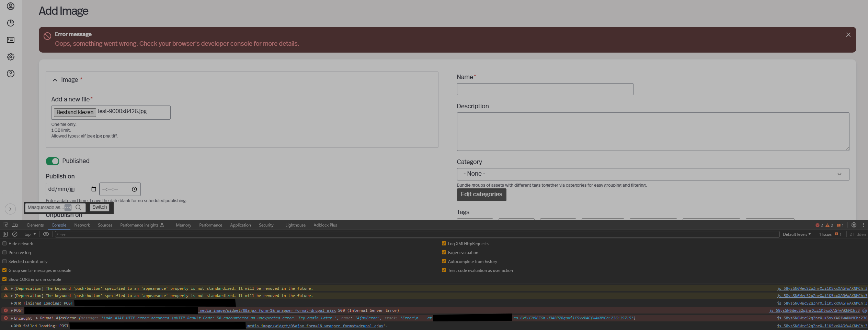Collapse the Image section
The image size is (868, 330).
pyautogui.click(x=55, y=80)
